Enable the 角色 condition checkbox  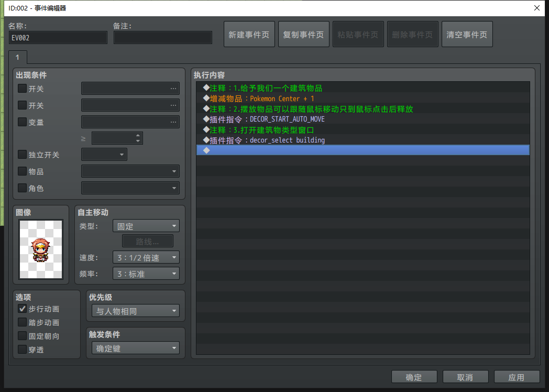22,188
